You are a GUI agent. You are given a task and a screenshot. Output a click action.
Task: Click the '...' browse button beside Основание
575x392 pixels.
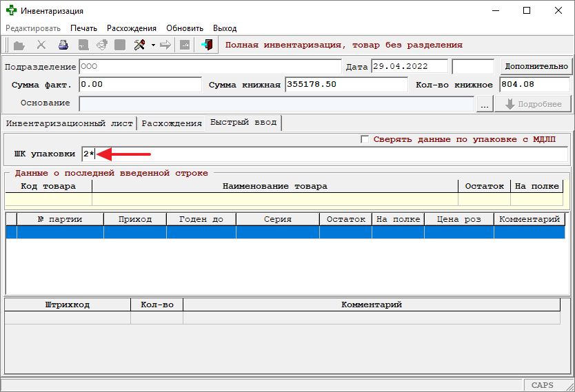coord(485,104)
